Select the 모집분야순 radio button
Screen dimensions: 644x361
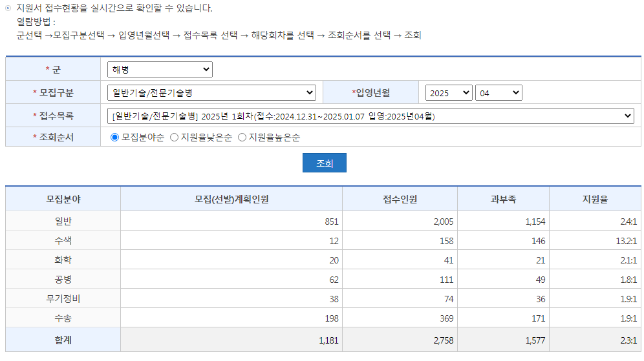click(115, 138)
